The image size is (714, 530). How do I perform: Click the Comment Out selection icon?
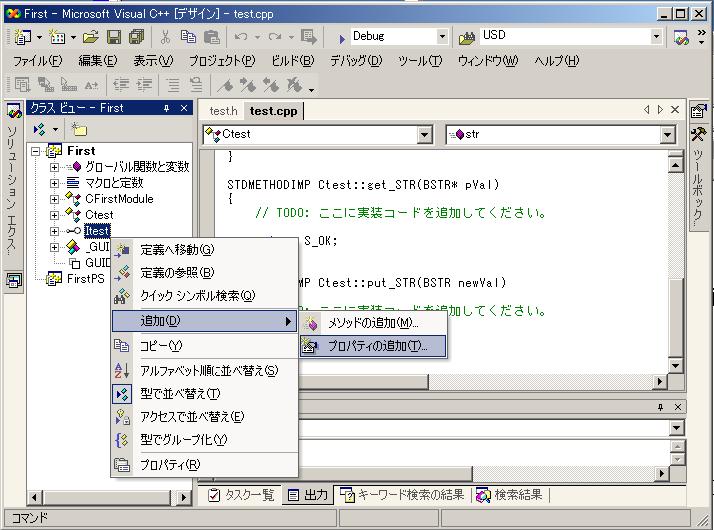173,85
